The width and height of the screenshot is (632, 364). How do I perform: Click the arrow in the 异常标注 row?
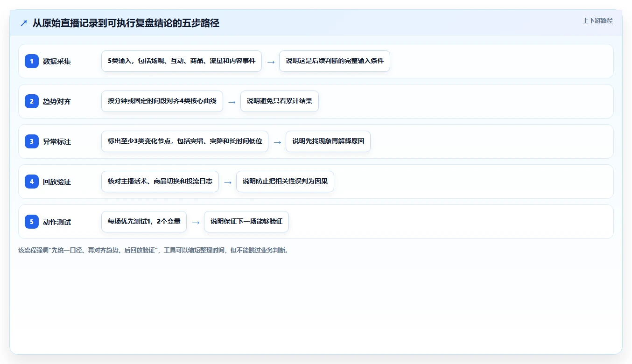tap(277, 142)
